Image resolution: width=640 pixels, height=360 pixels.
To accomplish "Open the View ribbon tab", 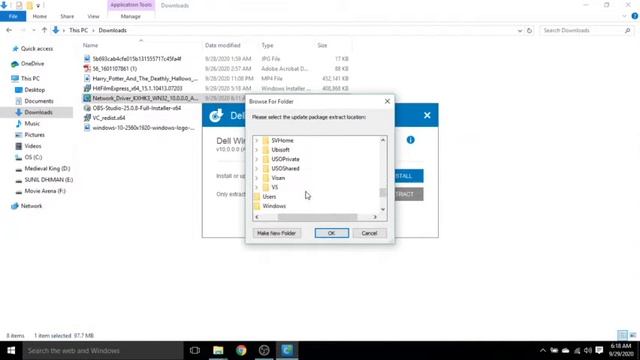I will tap(93, 16).
